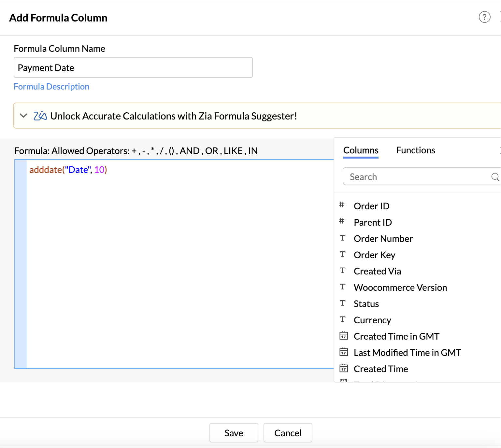This screenshot has height=448, width=501.
Task: Click the text type icon beside Currency
Action: click(x=342, y=319)
